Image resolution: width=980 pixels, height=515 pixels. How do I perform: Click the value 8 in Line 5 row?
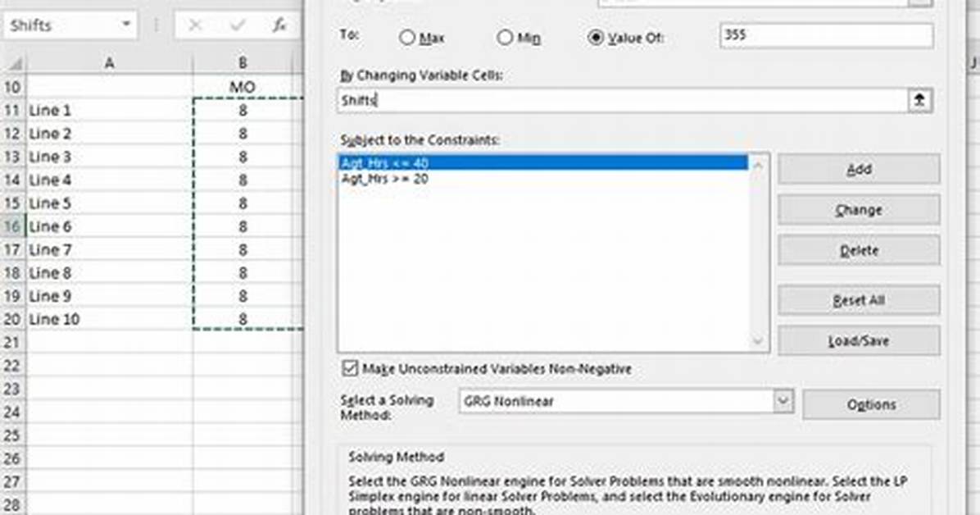pos(243,203)
